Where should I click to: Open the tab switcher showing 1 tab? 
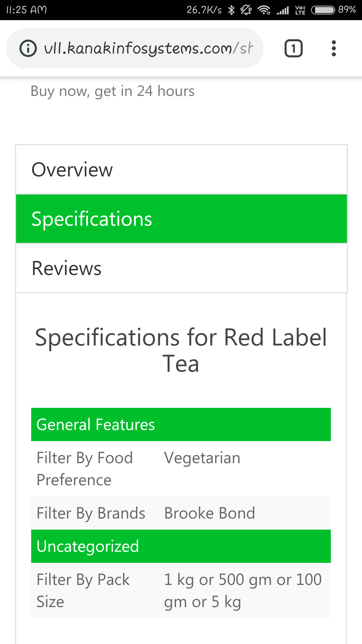[x=294, y=48]
